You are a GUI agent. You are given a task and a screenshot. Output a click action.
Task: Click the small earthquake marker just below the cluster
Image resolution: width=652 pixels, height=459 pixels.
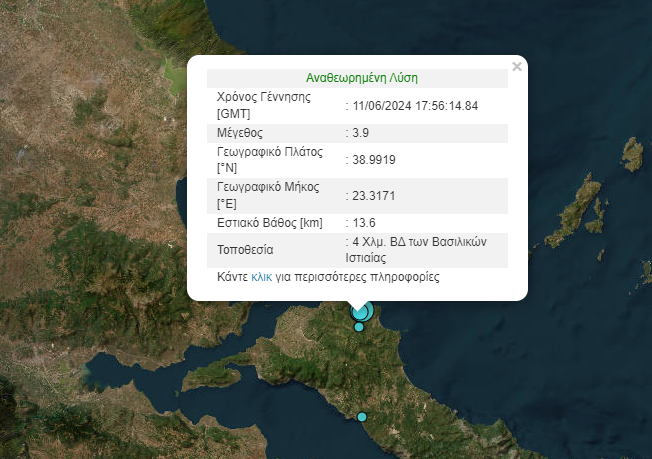pyautogui.click(x=359, y=327)
